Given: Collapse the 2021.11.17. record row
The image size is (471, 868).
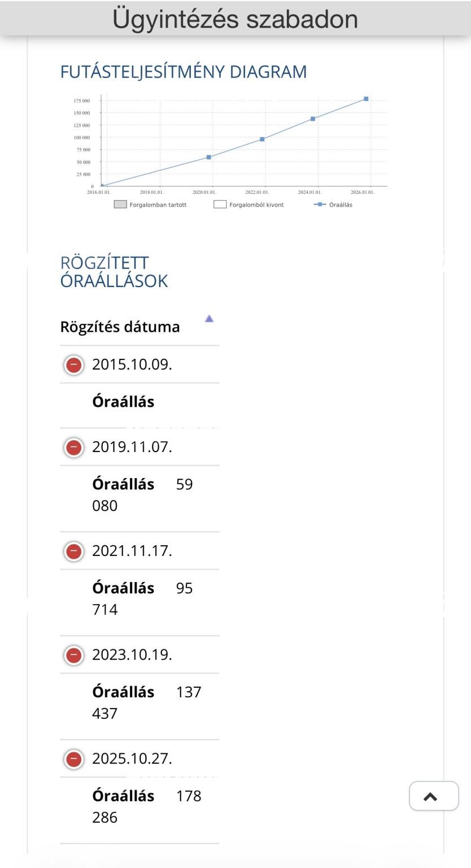Looking at the screenshot, I should [x=73, y=551].
